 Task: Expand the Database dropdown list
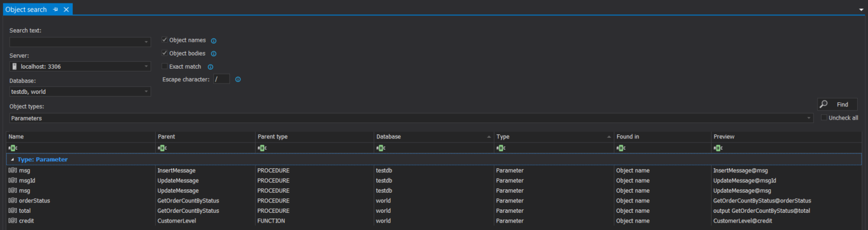pos(146,92)
